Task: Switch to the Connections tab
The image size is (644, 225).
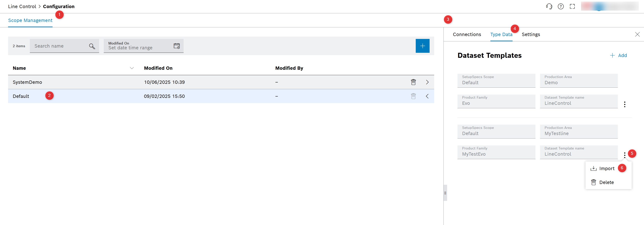Action: (x=467, y=34)
